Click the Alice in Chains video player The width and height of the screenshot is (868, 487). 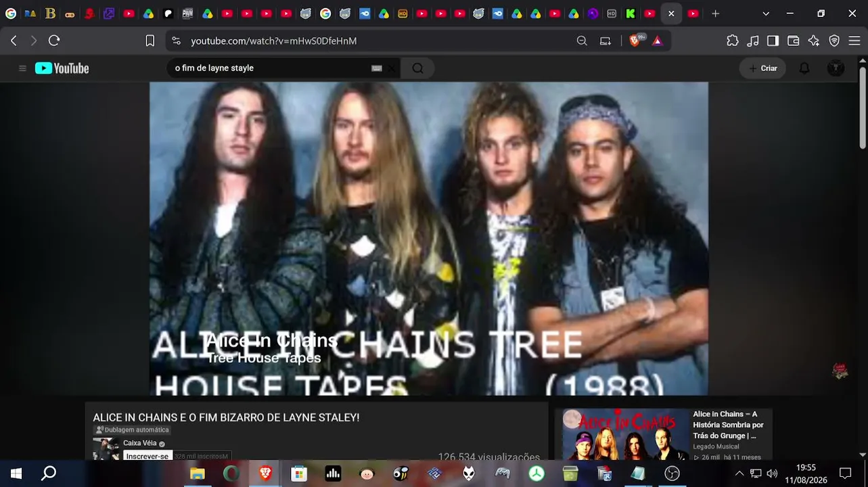429,239
